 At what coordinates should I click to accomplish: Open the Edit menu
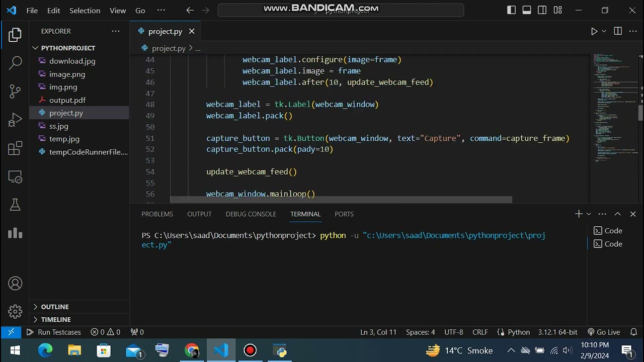click(x=53, y=10)
